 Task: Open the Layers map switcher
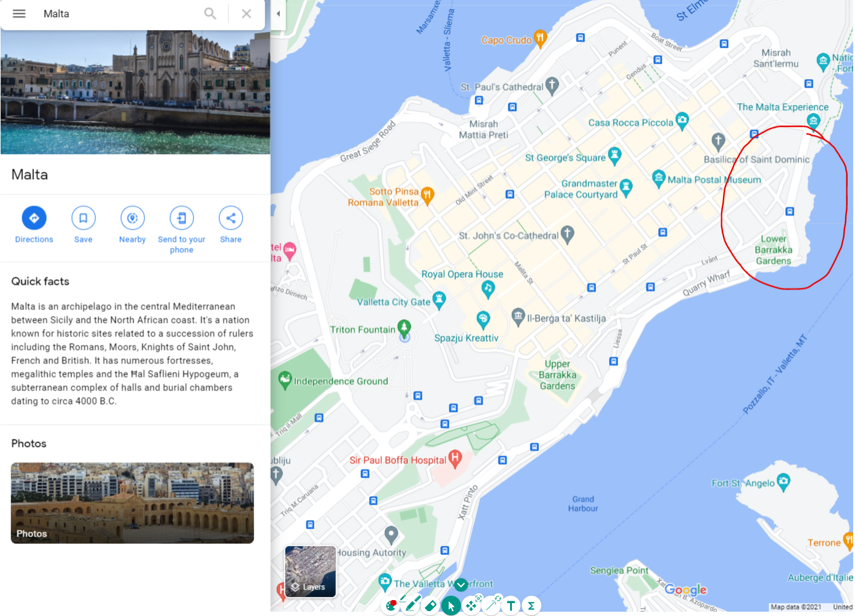(x=311, y=572)
